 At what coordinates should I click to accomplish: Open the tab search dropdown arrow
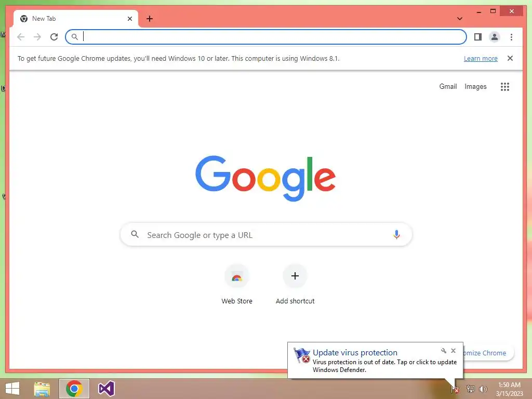(x=459, y=19)
